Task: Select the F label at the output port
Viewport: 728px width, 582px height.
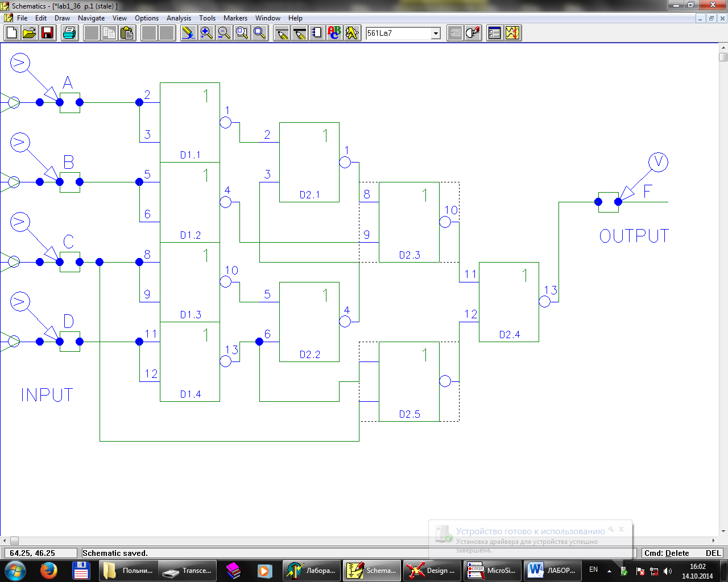Action: (647, 191)
